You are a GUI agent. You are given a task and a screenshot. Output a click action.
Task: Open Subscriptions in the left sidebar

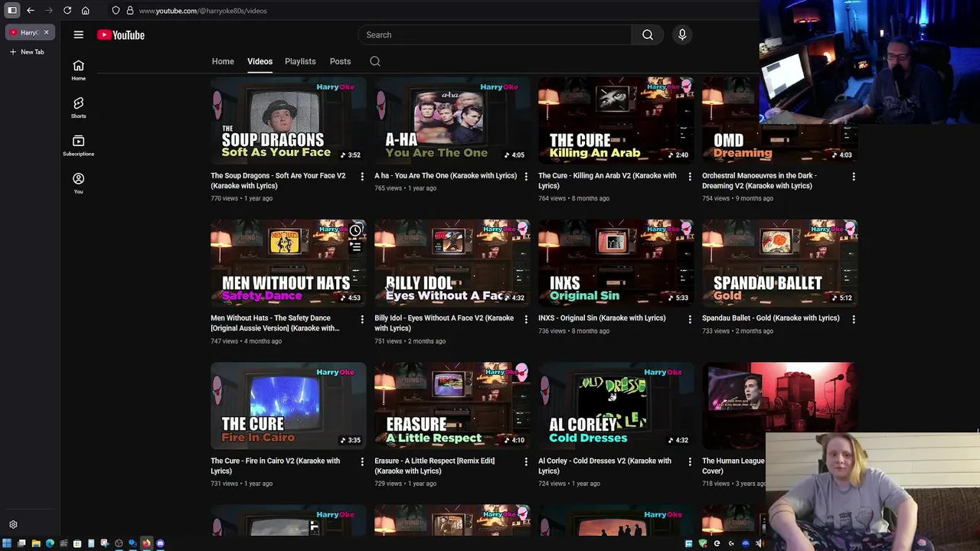click(x=78, y=145)
